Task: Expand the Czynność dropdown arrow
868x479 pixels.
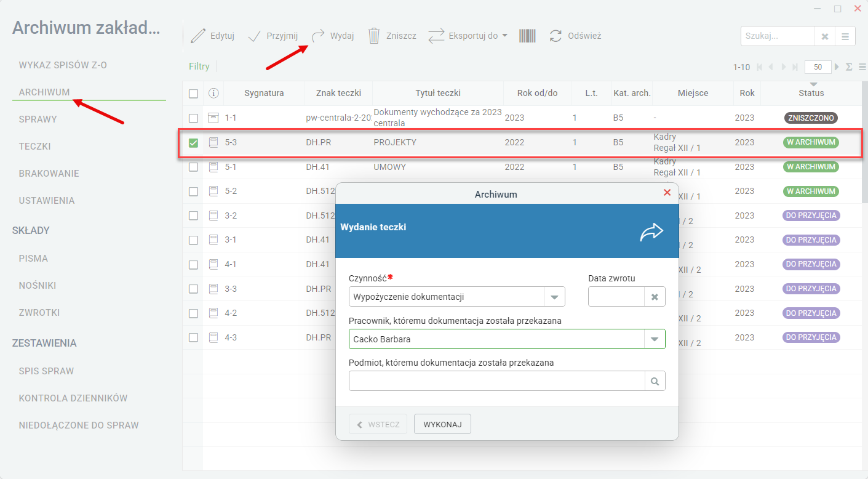Action: [x=554, y=297]
